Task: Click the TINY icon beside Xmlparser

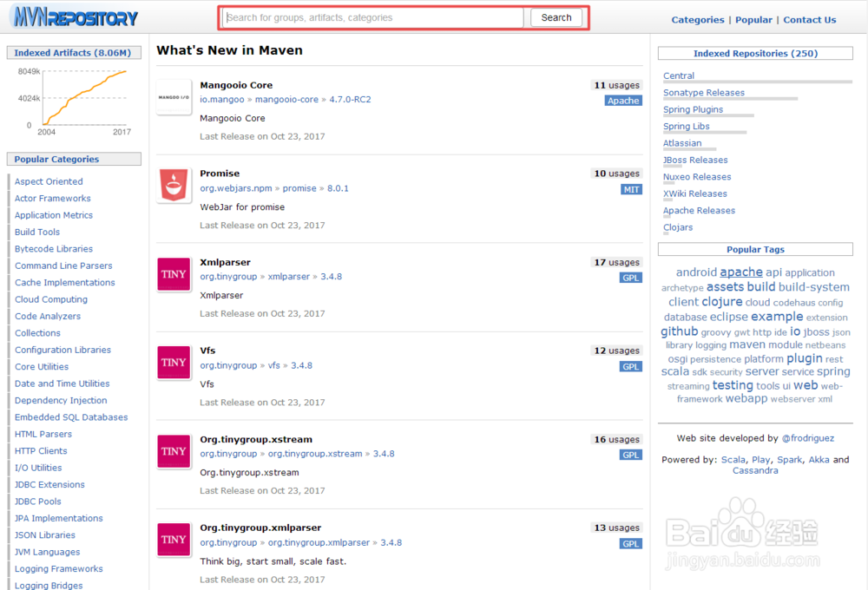Action: pyautogui.click(x=174, y=274)
